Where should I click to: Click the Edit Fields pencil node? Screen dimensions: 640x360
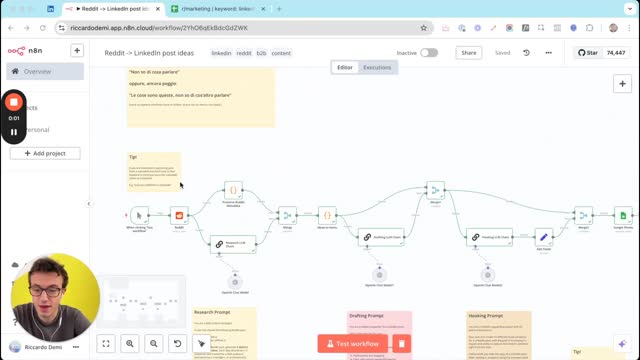(x=544, y=237)
